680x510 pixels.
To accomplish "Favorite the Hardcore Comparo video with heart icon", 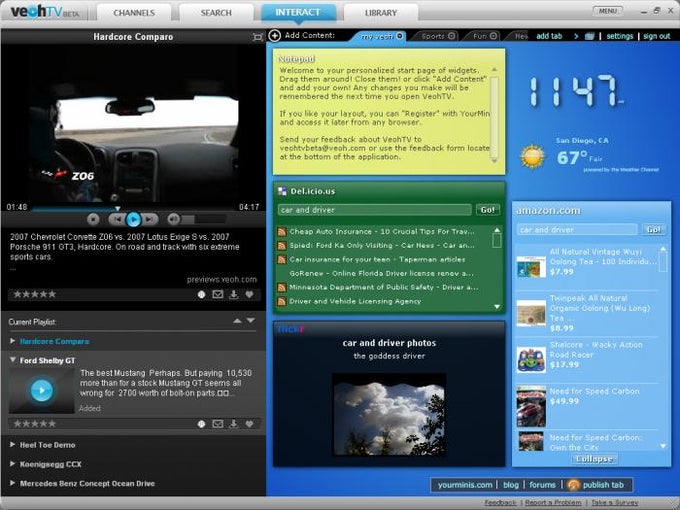I will tap(249, 294).
